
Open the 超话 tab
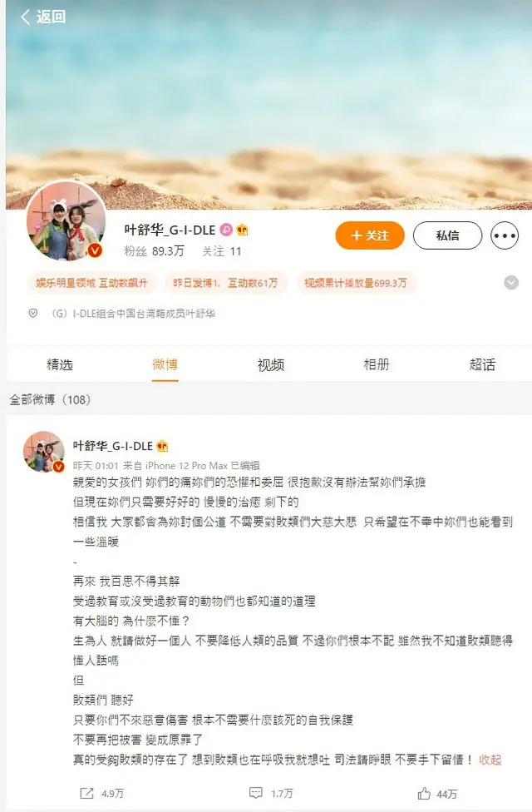482,364
